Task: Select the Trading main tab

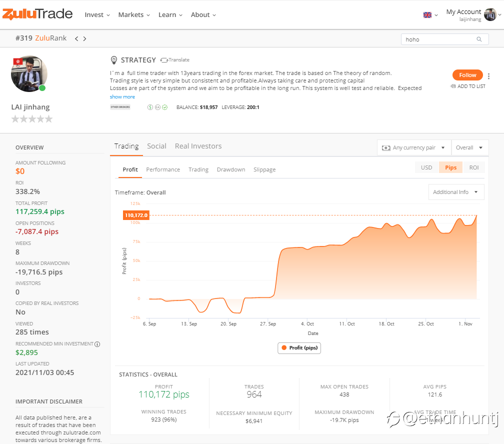Action: coord(126,146)
